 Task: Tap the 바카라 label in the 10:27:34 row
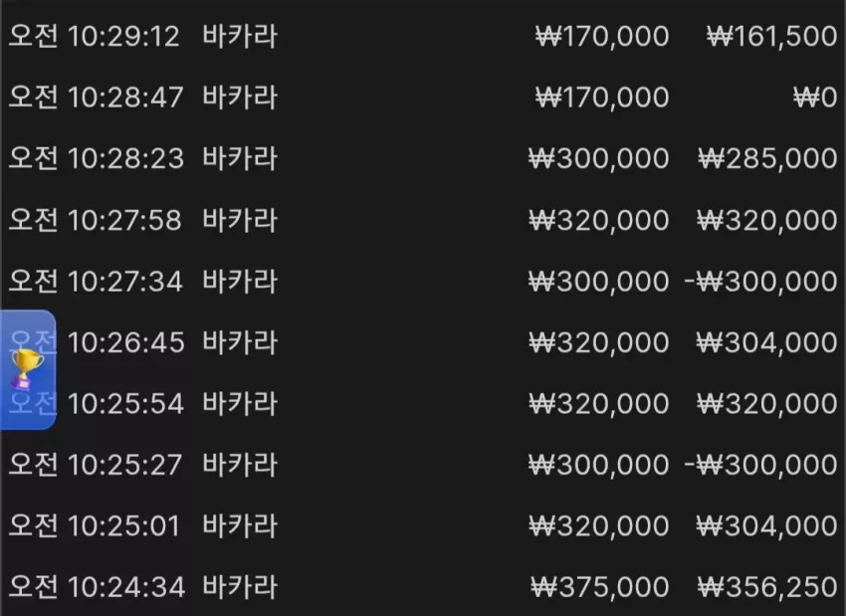[240, 282]
